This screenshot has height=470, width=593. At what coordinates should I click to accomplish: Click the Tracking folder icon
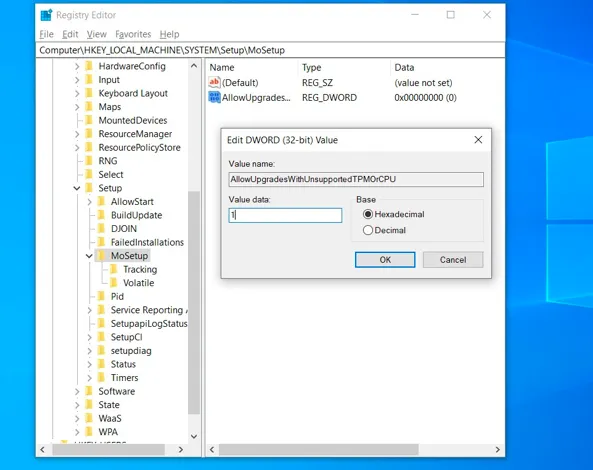coord(113,269)
